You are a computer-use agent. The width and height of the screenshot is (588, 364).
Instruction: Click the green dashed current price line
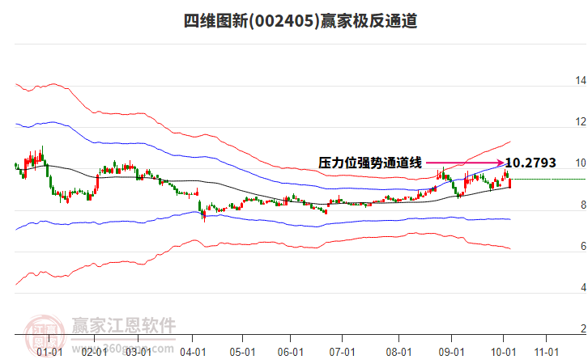coord(548,179)
